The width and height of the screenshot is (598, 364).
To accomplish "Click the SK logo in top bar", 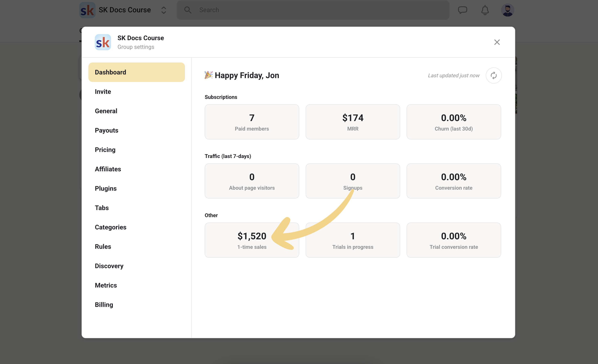I will click(87, 10).
